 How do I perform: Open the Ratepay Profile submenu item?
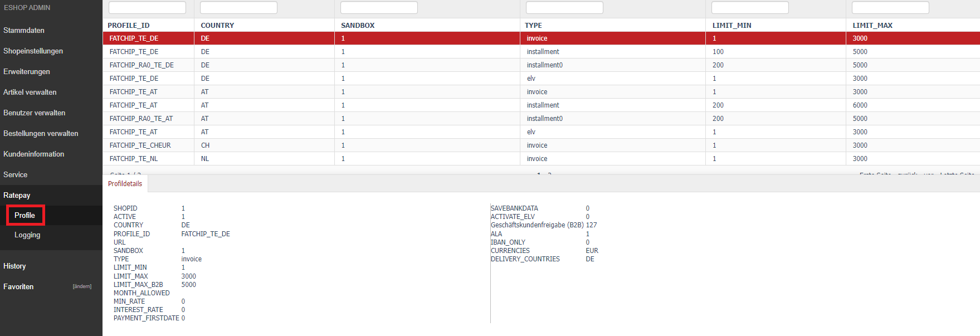[25, 216]
